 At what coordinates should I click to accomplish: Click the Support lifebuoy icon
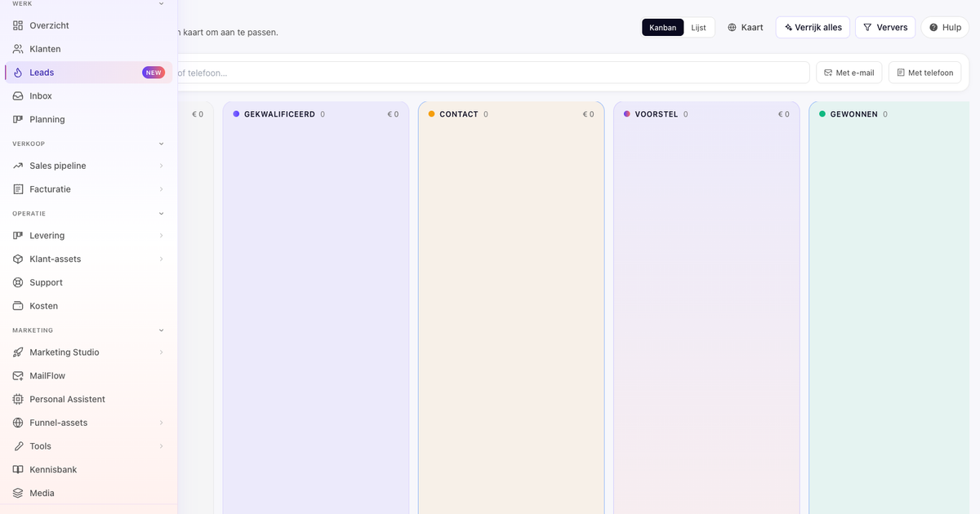[18, 282]
